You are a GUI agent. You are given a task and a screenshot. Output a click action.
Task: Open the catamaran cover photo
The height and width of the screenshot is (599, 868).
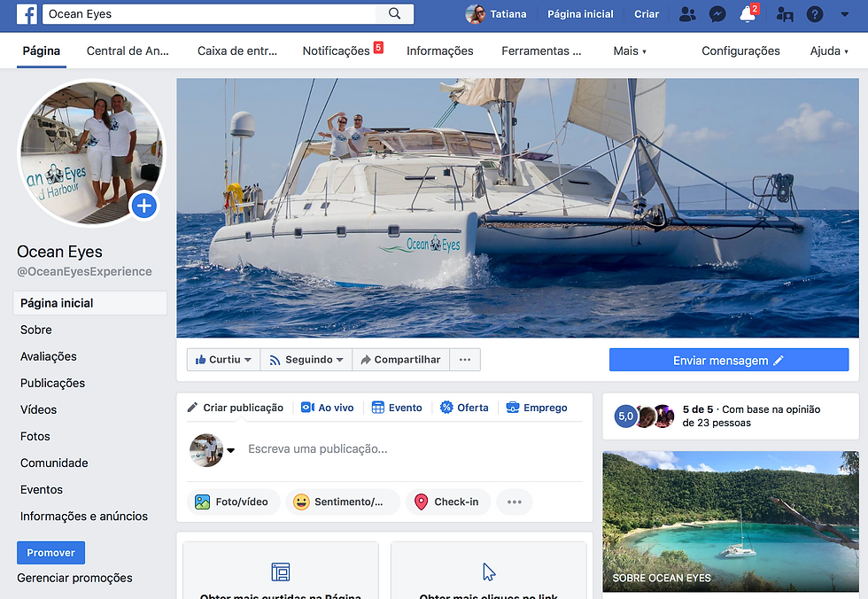(517, 207)
